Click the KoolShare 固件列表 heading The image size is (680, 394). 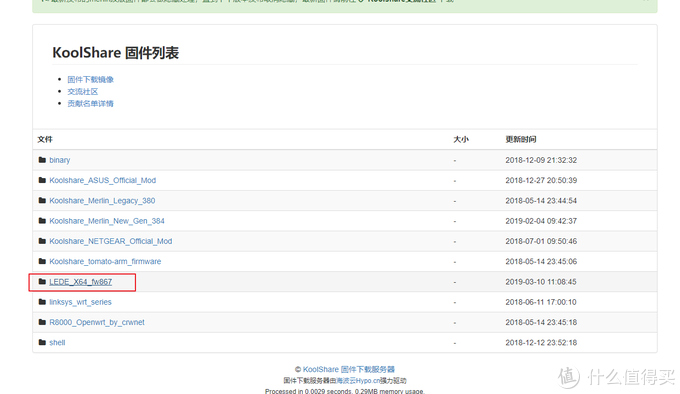point(115,53)
